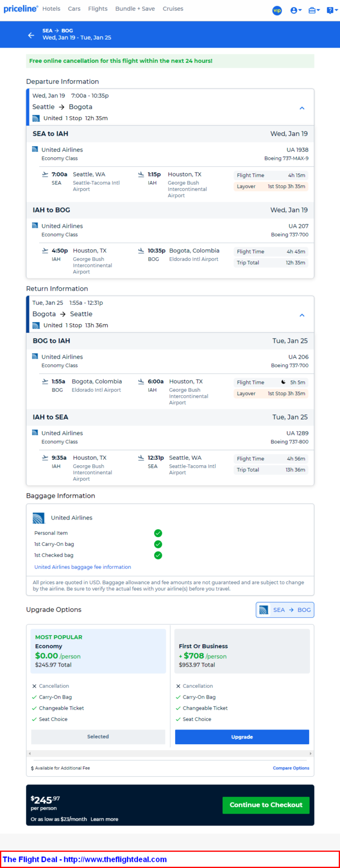This screenshot has height=868, width=340.
Task: Click United logo in Seattle to Bogota summary
Action: (36, 118)
